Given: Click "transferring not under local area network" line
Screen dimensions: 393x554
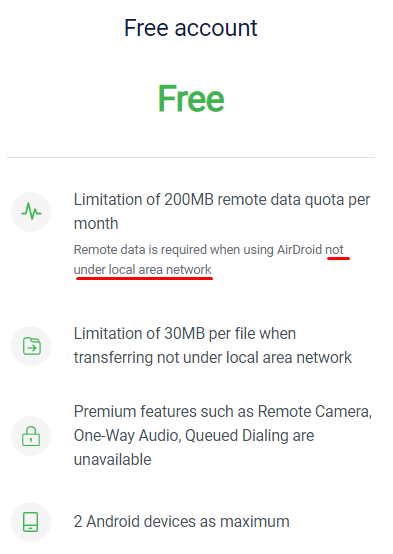Looking at the screenshot, I should pos(213,358).
